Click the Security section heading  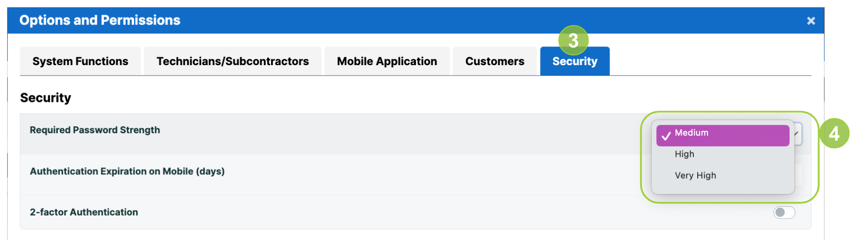click(46, 97)
